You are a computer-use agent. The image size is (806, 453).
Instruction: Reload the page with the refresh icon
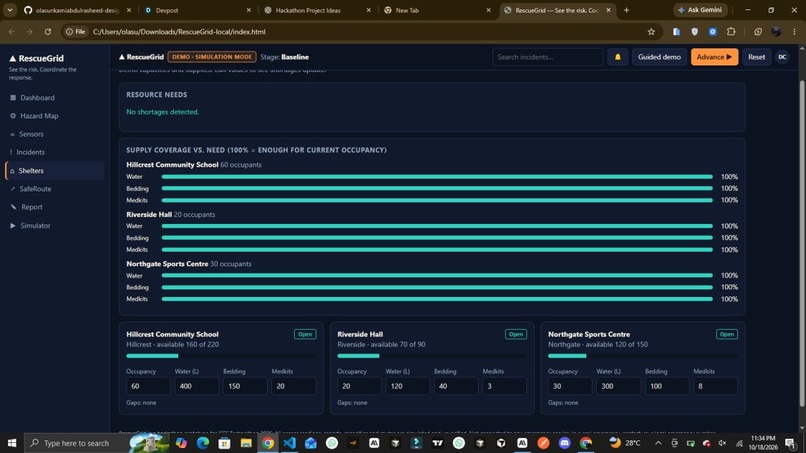pos(48,32)
